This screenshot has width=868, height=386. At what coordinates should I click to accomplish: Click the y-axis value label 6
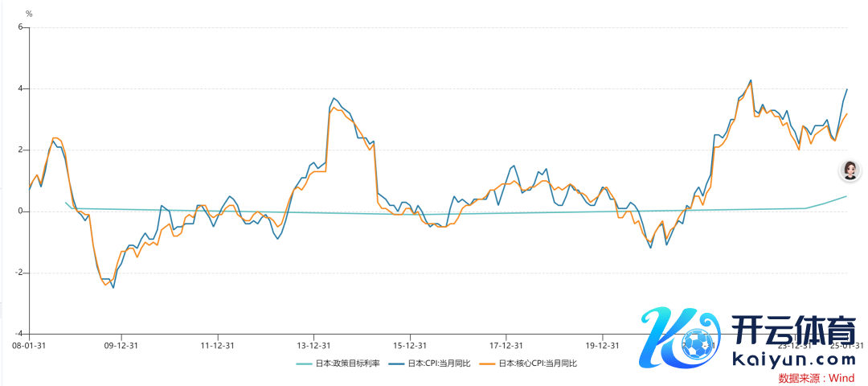tap(21, 27)
